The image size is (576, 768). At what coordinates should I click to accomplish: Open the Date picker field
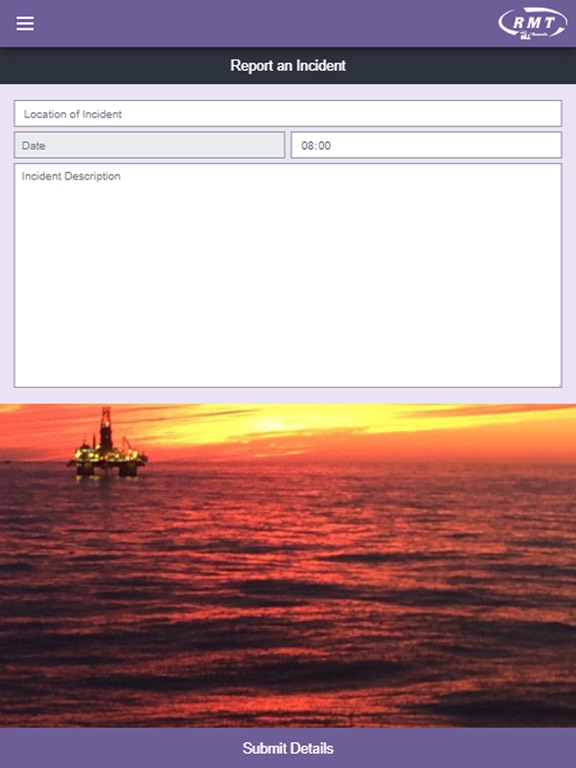pos(149,145)
